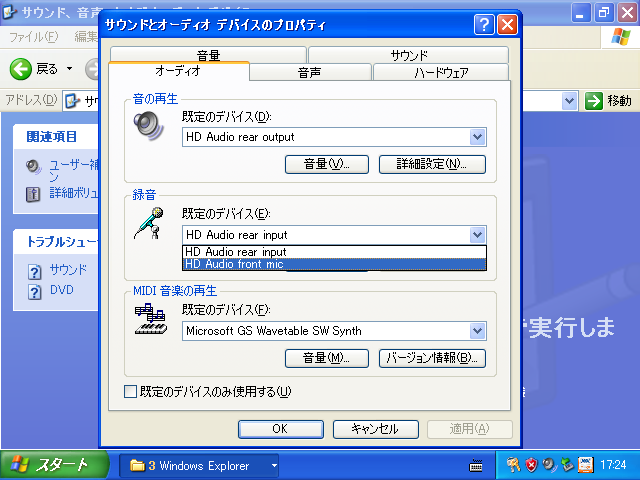Click the safely remove hardware tray icon
This screenshot has width=640, height=480.
click(567, 465)
